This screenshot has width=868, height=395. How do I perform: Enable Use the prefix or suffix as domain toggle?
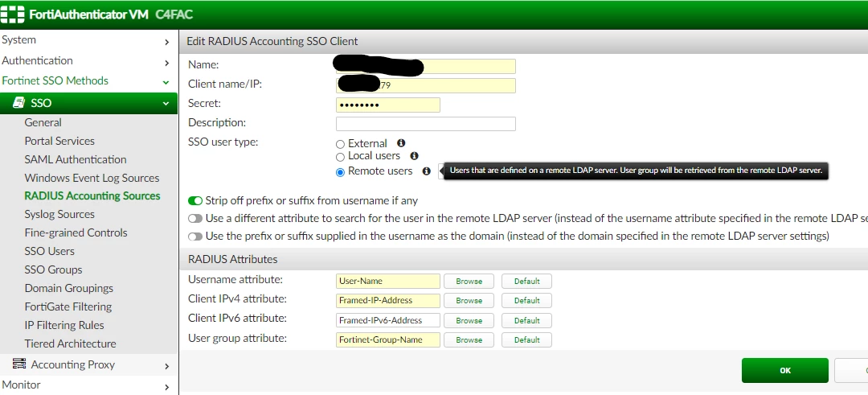(195, 237)
